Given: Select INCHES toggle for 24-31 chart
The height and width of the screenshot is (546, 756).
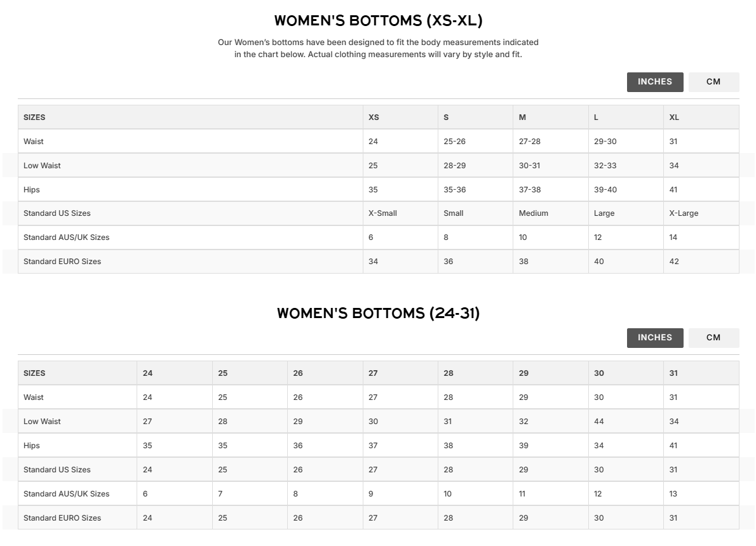Looking at the screenshot, I should click(x=655, y=338).
